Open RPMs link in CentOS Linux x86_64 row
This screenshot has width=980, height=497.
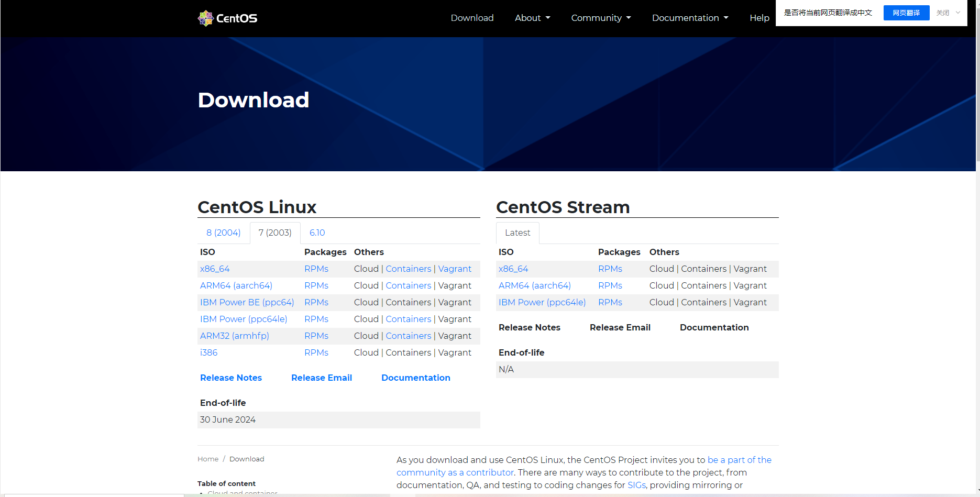tap(316, 269)
